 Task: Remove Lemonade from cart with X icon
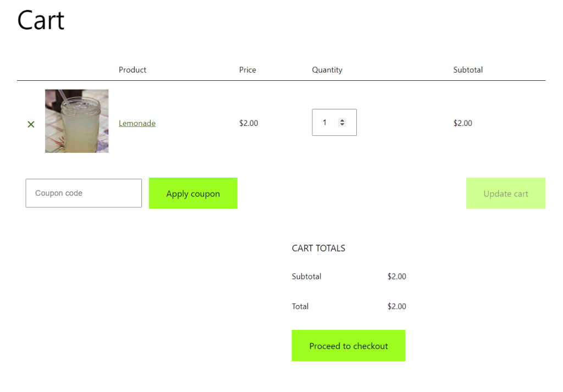pyautogui.click(x=31, y=124)
